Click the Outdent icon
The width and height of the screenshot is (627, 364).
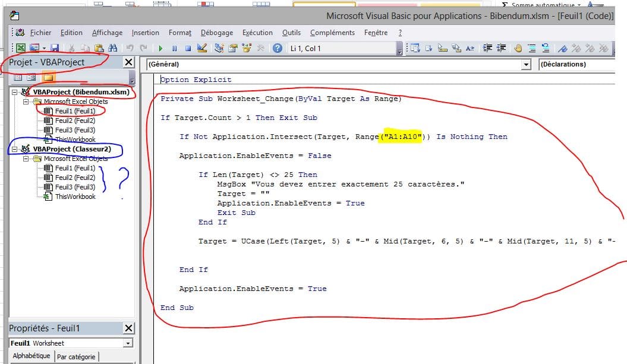click(x=501, y=48)
